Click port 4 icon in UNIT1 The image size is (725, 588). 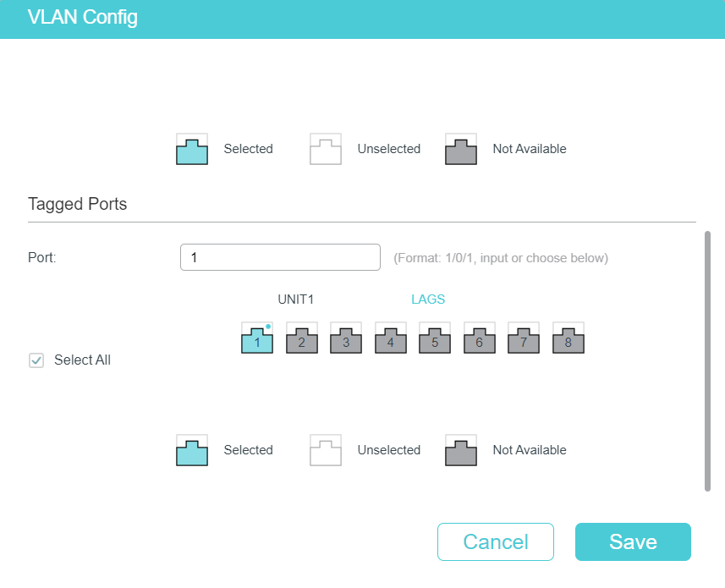point(391,338)
